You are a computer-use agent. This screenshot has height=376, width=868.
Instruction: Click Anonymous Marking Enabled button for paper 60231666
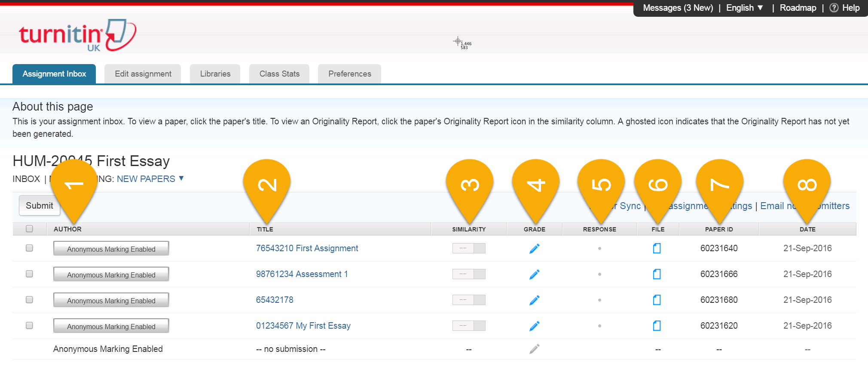click(x=111, y=274)
